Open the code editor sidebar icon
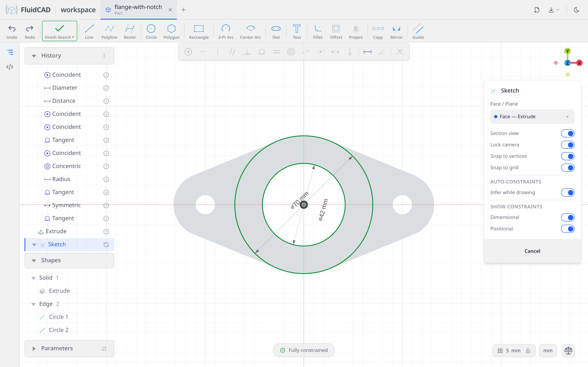Image resolution: width=588 pixels, height=367 pixels. [x=10, y=67]
